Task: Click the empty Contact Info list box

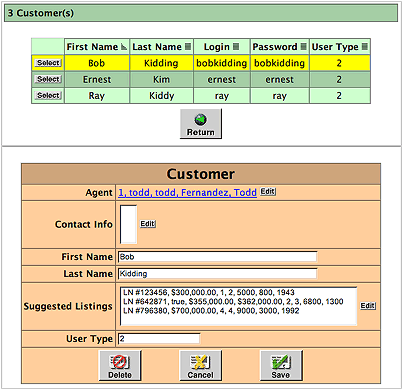Action: 128,224
